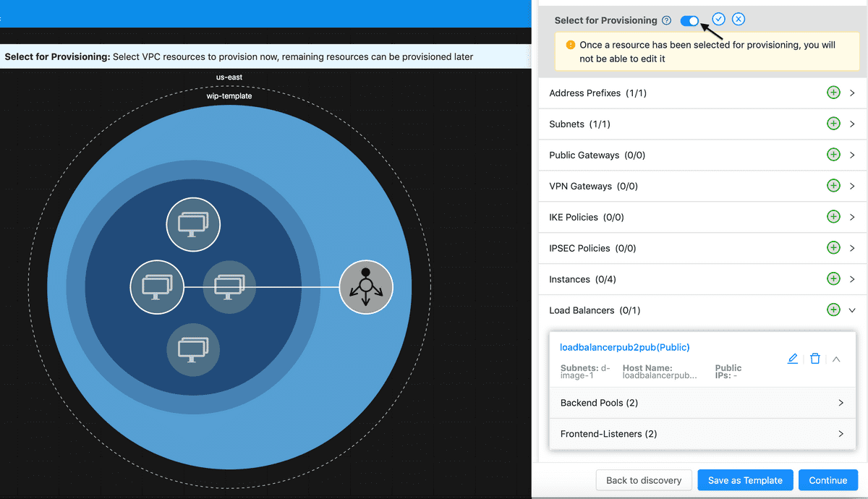Image resolution: width=868 pixels, height=499 pixels.
Task: Expand the Instances section
Action: [x=853, y=279]
